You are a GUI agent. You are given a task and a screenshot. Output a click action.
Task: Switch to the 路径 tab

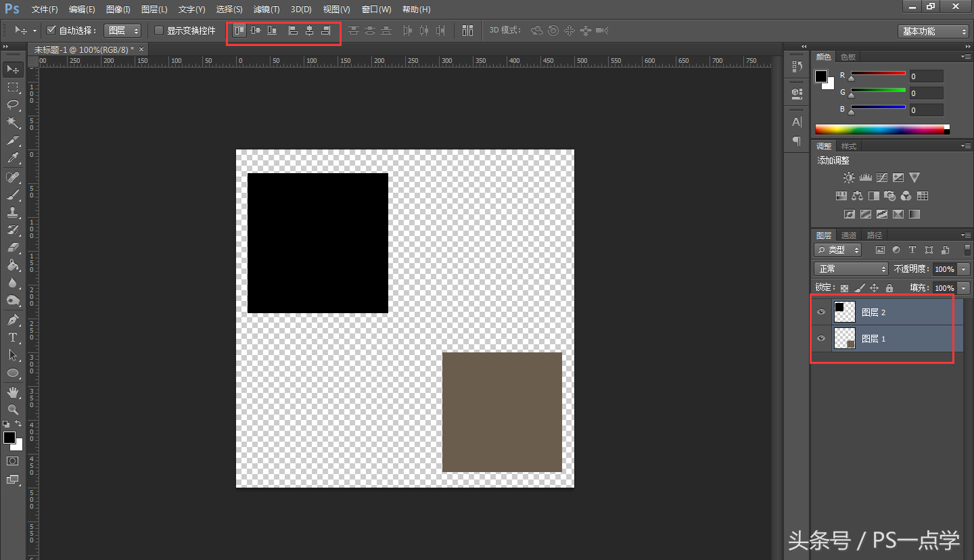click(x=875, y=235)
